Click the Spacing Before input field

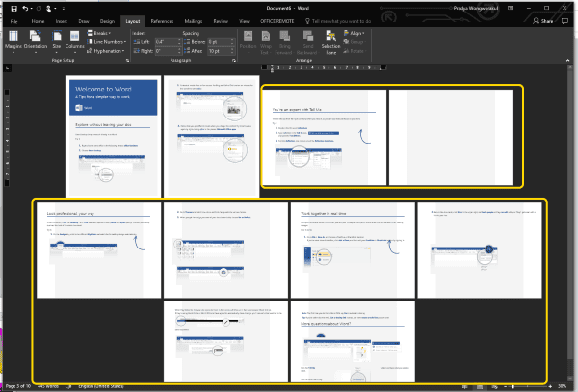[218, 42]
